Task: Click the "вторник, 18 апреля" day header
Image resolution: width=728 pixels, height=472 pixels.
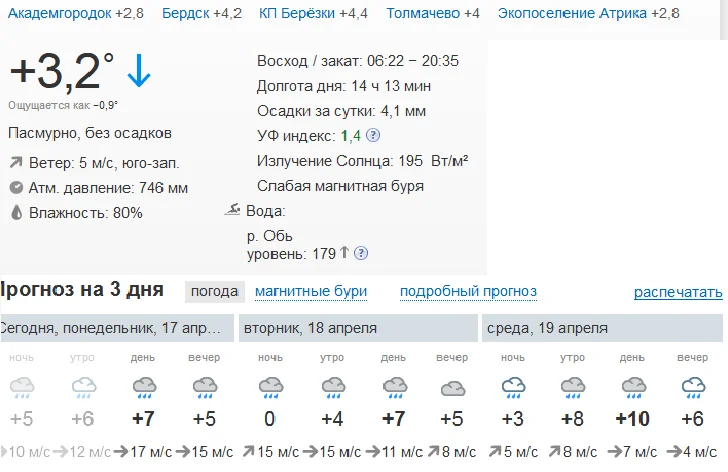Action: [311, 328]
